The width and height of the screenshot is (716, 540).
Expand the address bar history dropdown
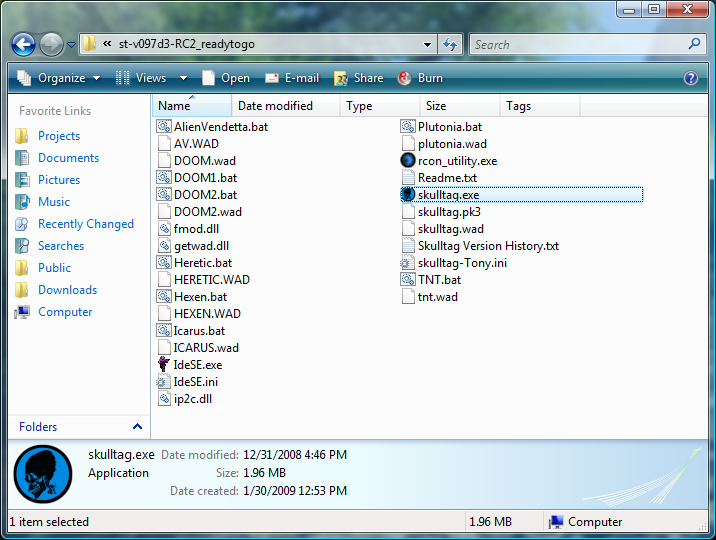427,45
